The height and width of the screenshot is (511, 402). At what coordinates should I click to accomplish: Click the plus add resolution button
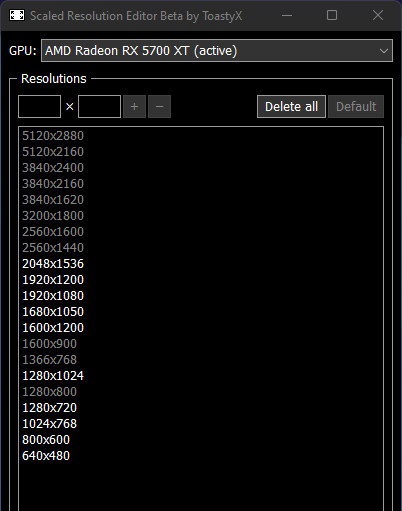[x=134, y=107]
